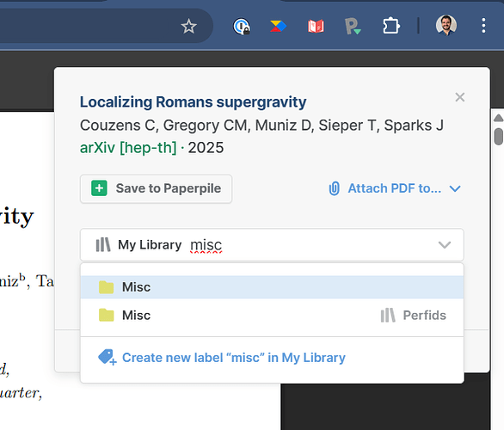Expand the Attach PDF to... dropdown arrow
This screenshot has width=504, height=430.
click(x=455, y=188)
